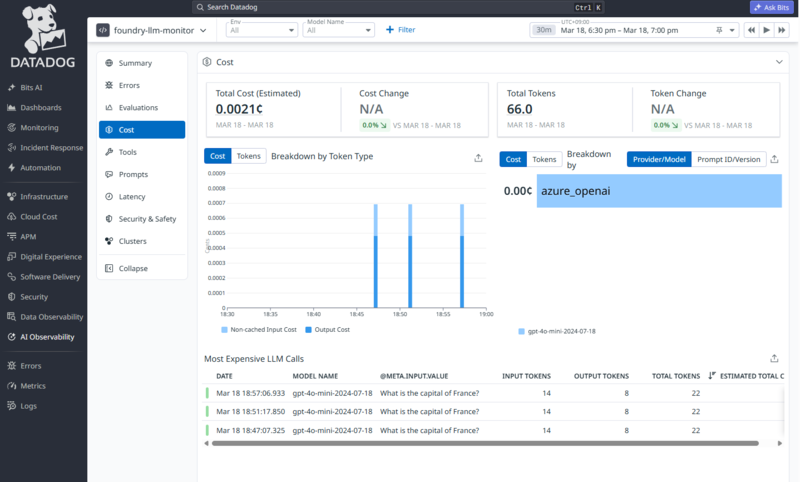Step time range backward with rewind icon

coord(751,30)
